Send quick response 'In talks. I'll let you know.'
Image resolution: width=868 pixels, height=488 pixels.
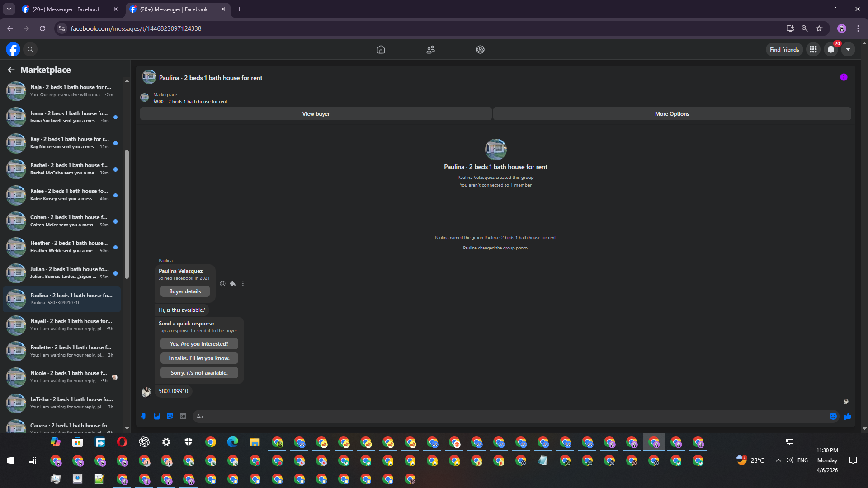pyautogui.click(x=199, y=358)
